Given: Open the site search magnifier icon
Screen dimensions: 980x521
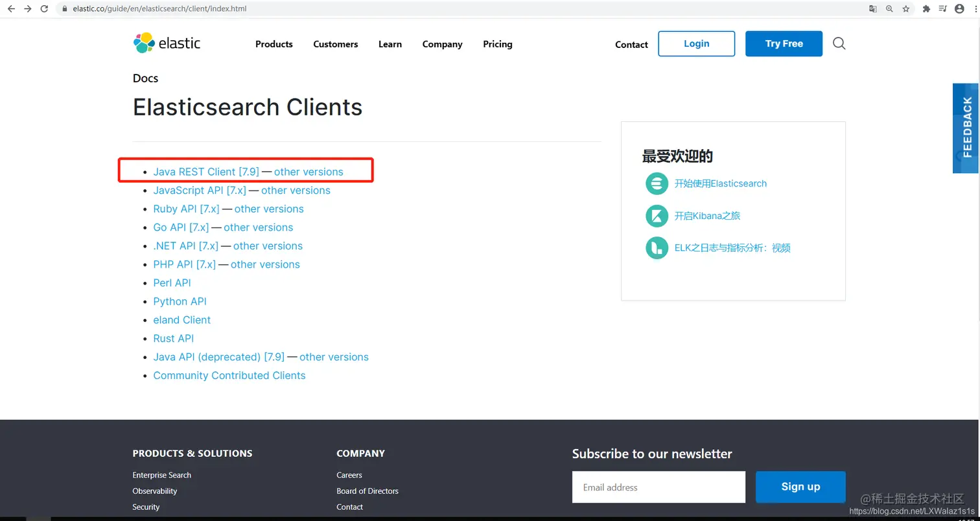Looking at the screenshot, I should point(839,43).
